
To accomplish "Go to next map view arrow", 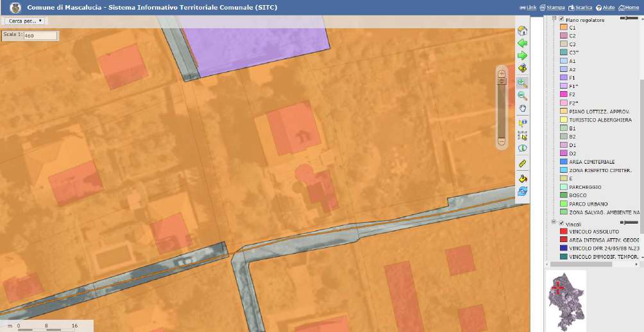I will click(x=522, y=57).
